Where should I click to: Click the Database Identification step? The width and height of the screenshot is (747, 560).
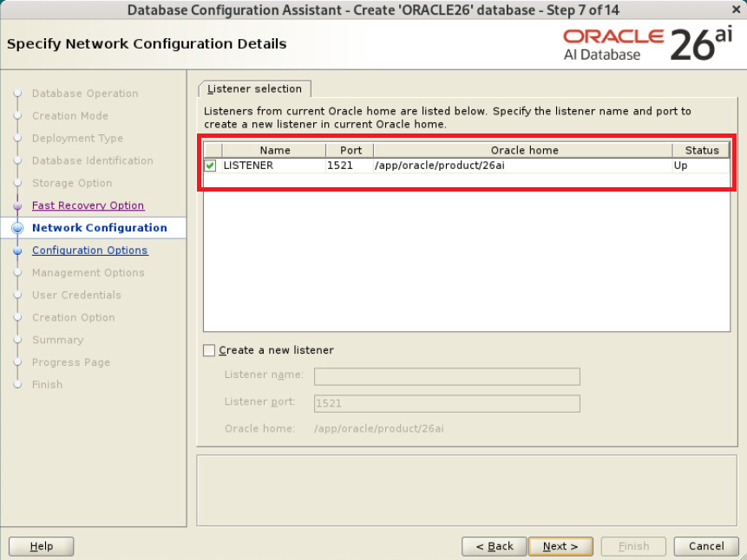[x=93, y=160]
